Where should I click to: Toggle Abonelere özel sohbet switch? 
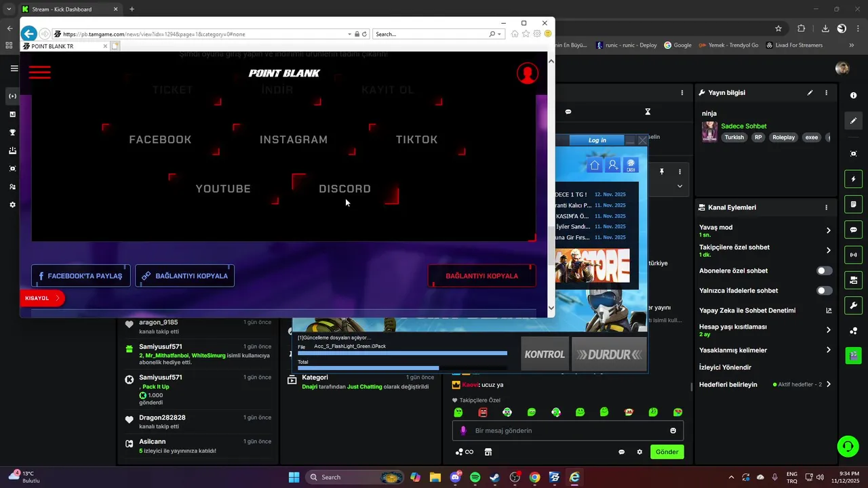coord(824,270)
